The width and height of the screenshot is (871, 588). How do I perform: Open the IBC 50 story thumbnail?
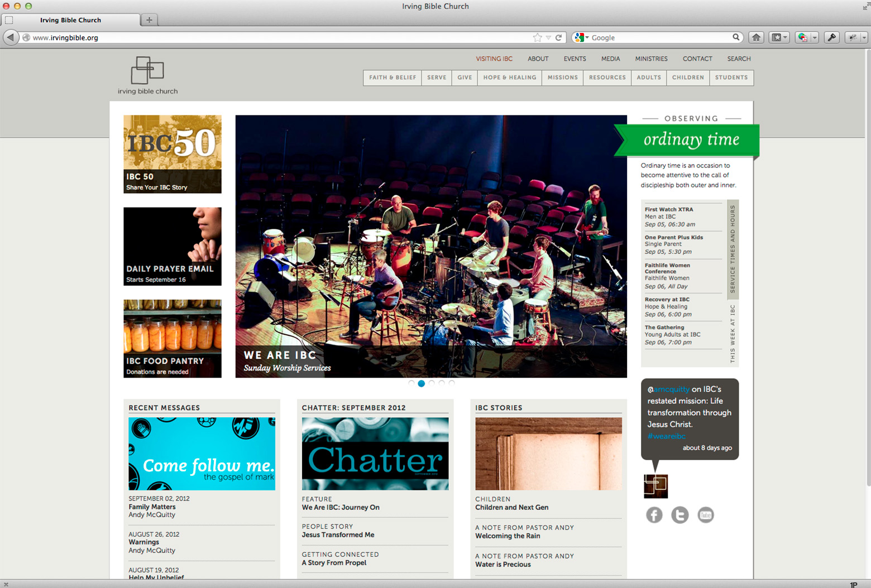(173, 154)
